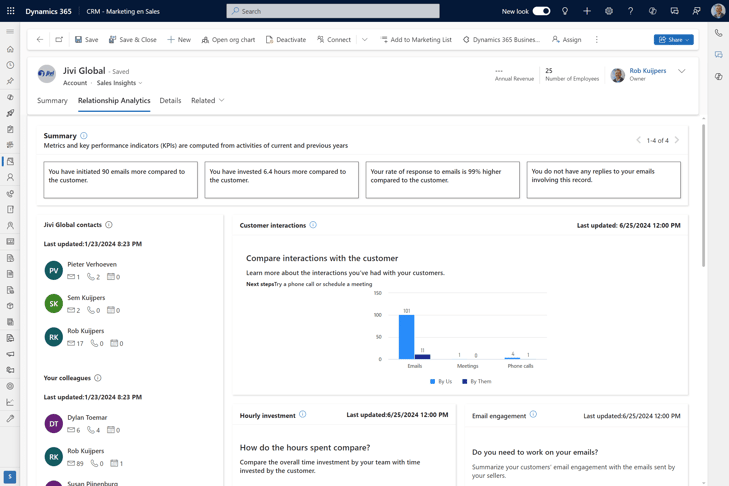
Task: Click the blue Emails By Us bar
Action: [x=406, y=337]
